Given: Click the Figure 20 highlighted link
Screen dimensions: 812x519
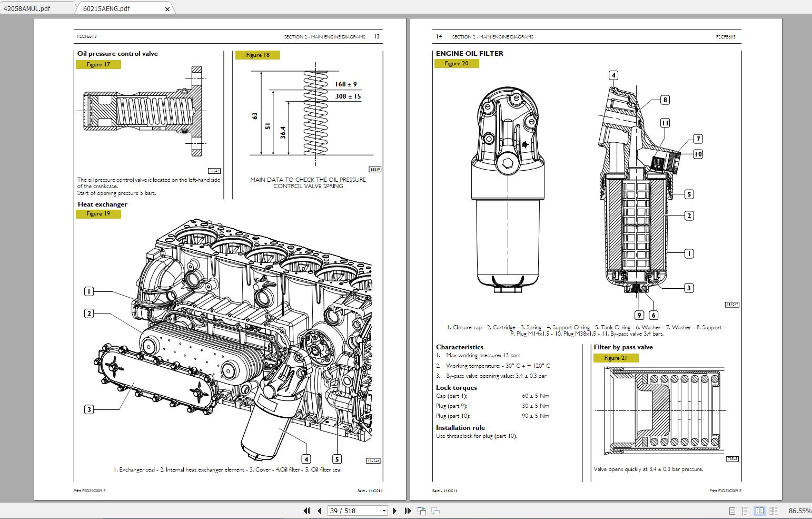Looking at the screenshot, I should coord(457,63).
